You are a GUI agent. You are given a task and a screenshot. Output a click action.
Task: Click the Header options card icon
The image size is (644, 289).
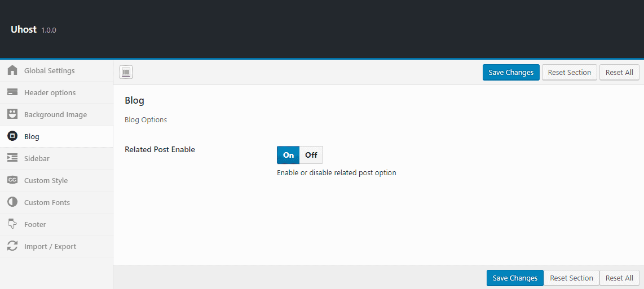12,92
